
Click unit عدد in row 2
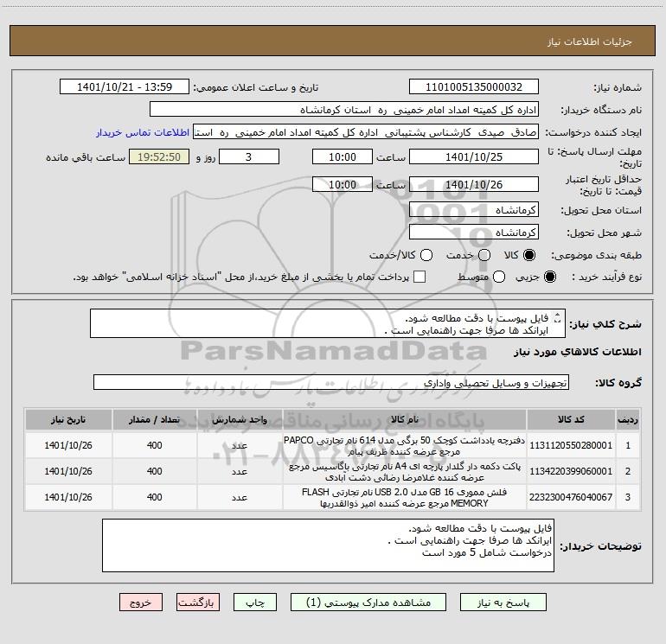[240, 471]
